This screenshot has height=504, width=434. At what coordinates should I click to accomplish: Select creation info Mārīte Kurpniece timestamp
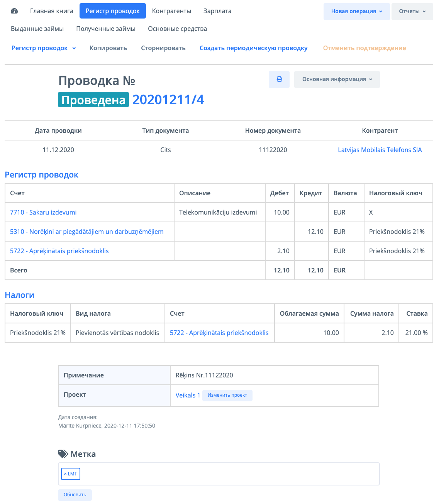click(107, 426)
